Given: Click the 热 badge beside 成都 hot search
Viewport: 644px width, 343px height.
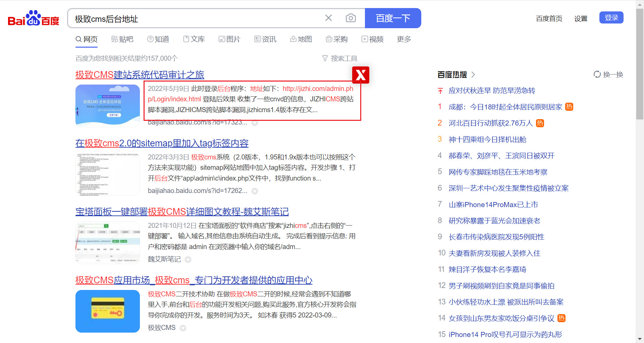Looking at the screenshot, I should (x=569, y=107).
